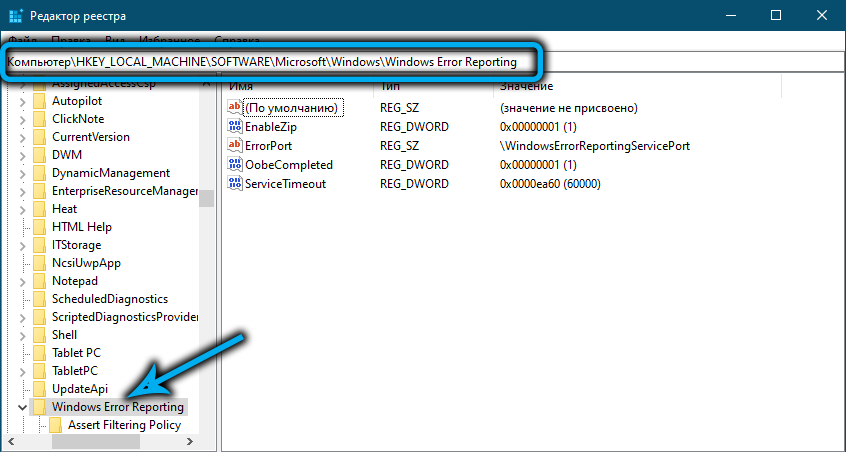Click the (По умолчанию) default value icon
Image resolution: width=846 pixels, height=452 pixels.
pos(236,108)
